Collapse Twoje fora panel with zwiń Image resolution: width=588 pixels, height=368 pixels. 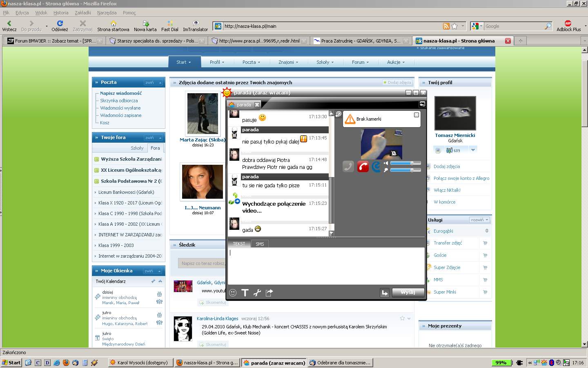pos(153,138)
